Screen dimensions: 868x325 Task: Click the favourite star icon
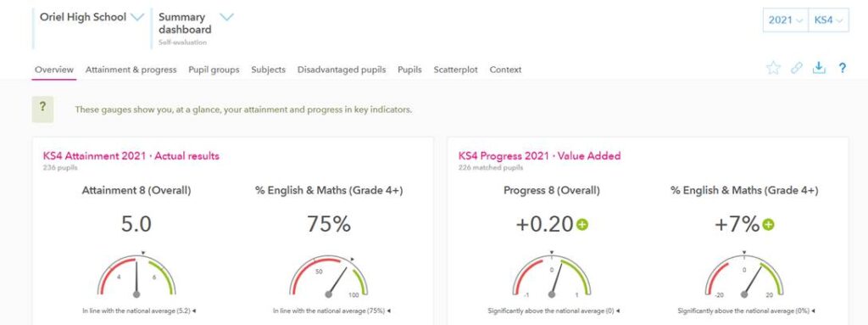pos(773,68)
